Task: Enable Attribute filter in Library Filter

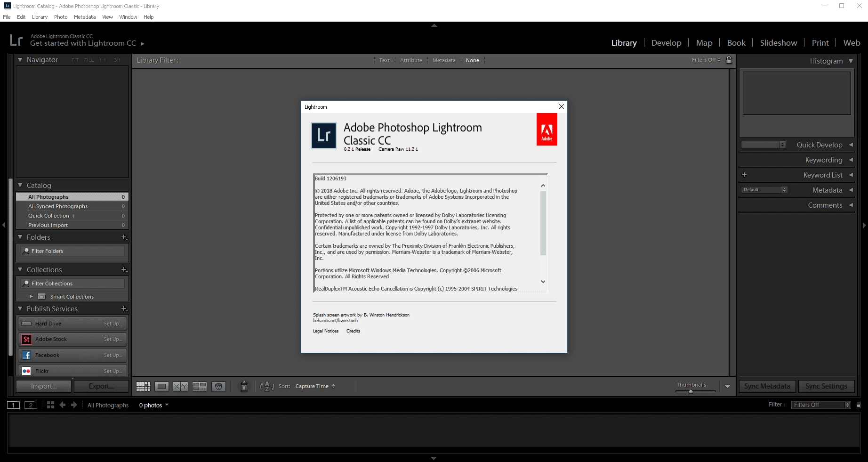Action: click(x=411, y=60)
